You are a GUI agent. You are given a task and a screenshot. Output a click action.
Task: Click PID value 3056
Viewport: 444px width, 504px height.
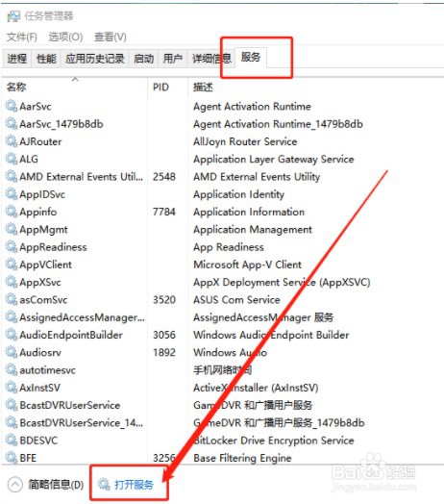click(x=164, y=335)
